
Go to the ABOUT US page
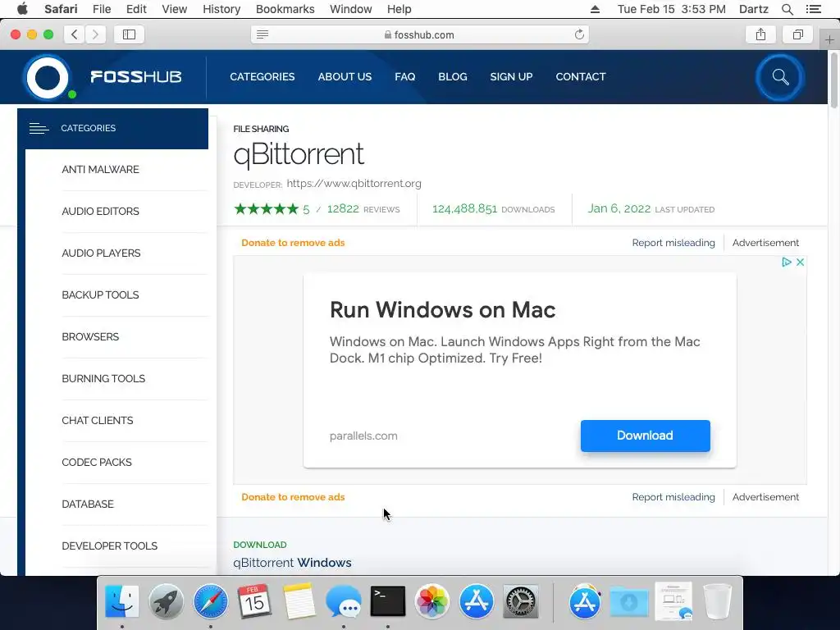345,76
